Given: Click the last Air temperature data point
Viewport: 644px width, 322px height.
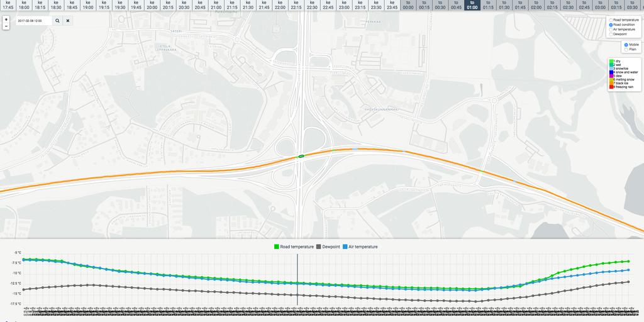Looking at the screenshot, I should 628,270.
